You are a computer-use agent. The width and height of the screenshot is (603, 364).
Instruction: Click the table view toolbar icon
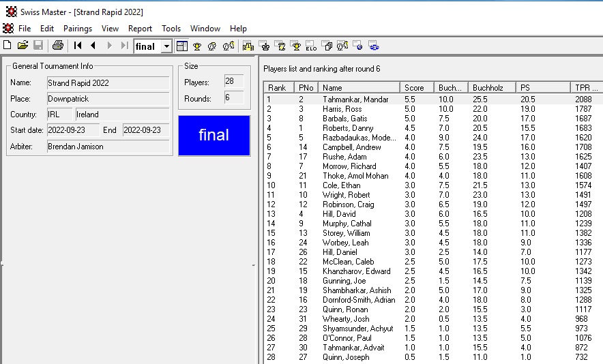pos(181,46)
